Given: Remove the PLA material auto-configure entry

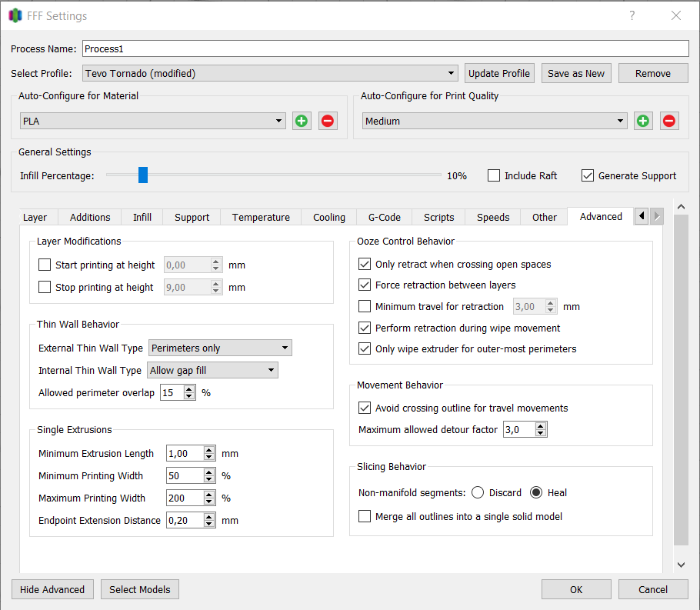Looking at the screenshot, I should coord(328,121).
